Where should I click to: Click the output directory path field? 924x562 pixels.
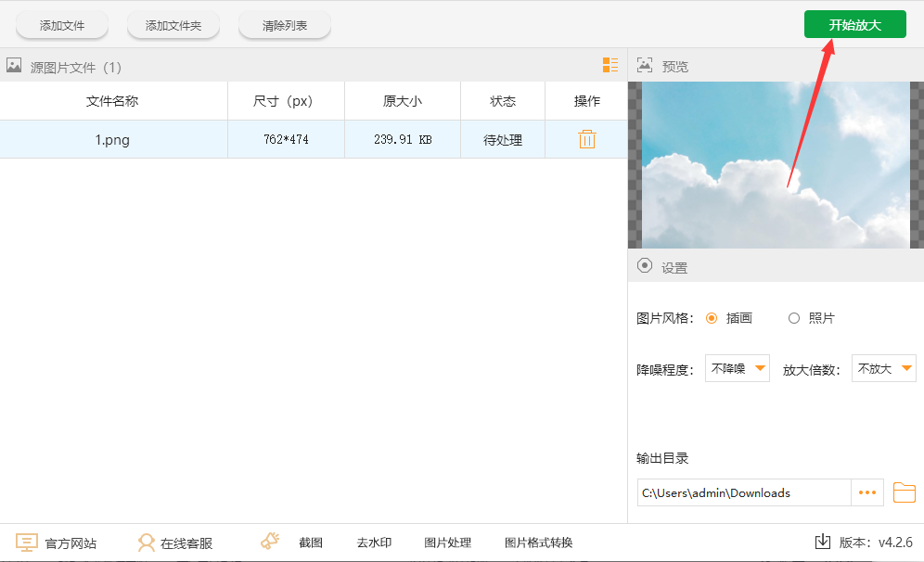pos(744,492)
